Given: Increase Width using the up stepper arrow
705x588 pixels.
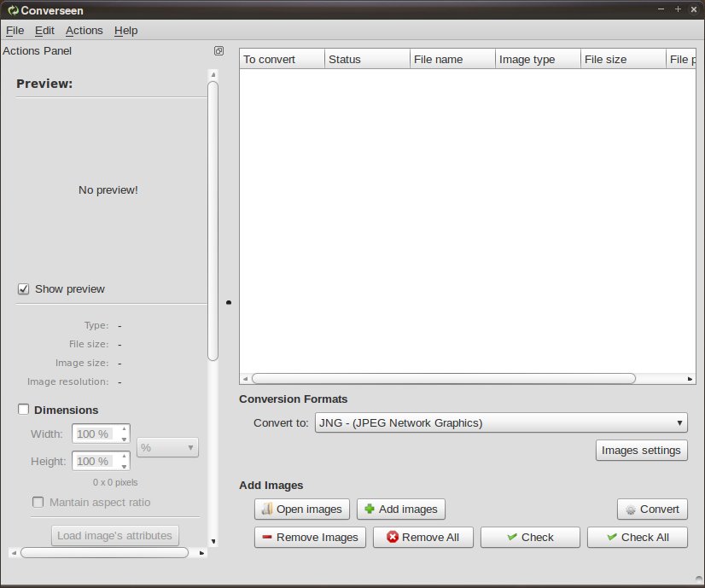Looking at the screenshot, I should (x=124, y=429).
